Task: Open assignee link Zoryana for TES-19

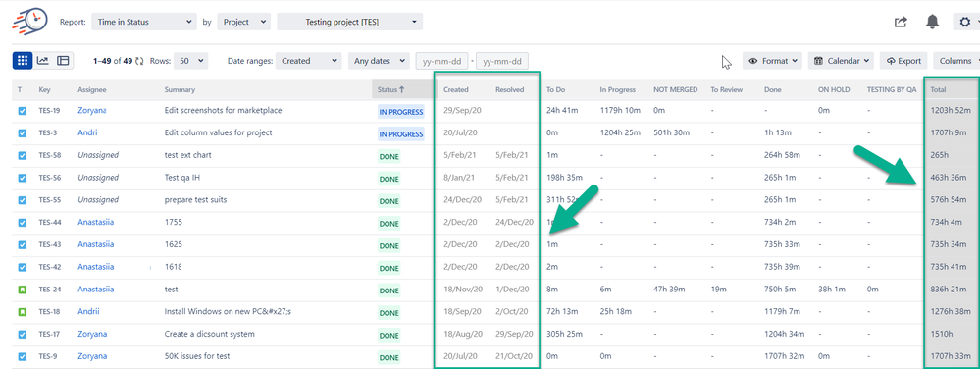Action: (x=92, y=111)
